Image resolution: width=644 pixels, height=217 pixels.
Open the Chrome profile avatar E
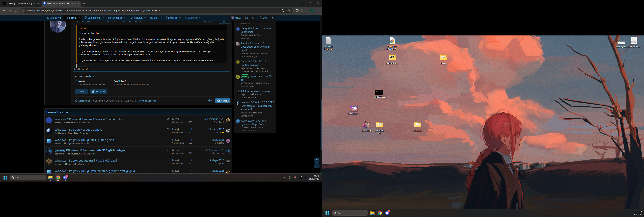click(x=312, y=11)
